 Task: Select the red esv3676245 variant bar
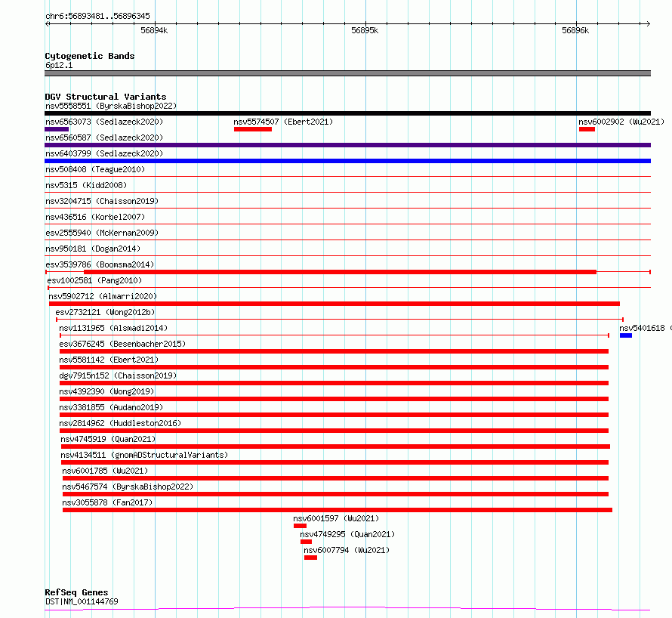click(x=334, y=351)
